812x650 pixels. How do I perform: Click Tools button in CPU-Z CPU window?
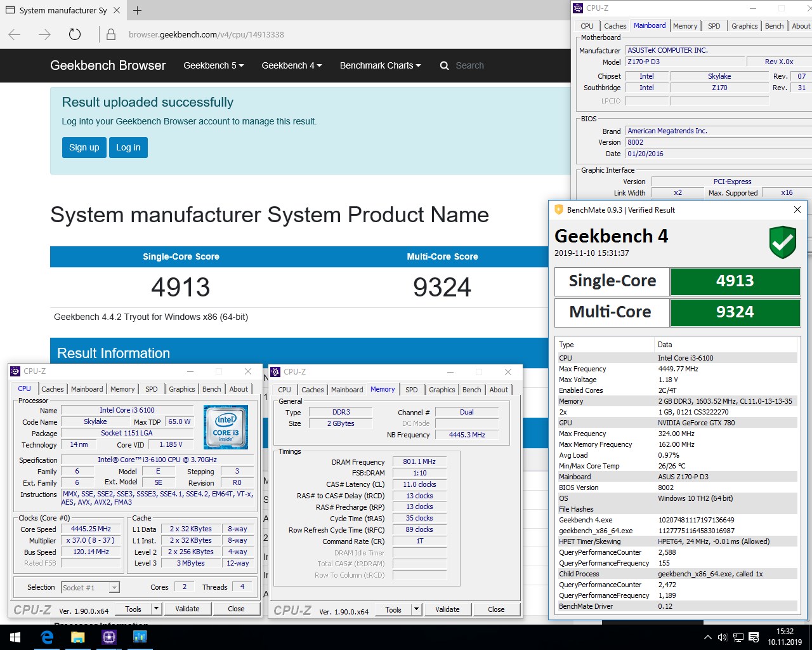[133, 609]
